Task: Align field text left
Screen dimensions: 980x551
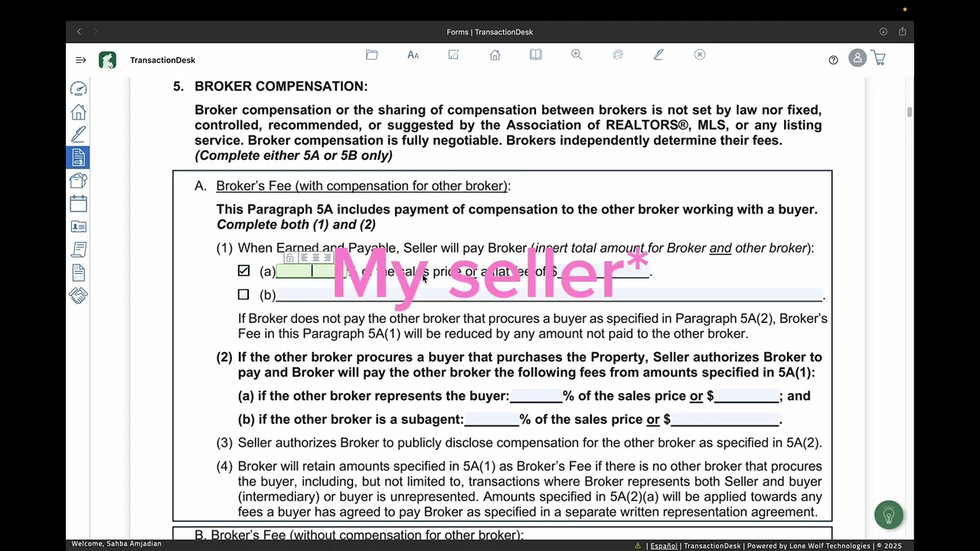Action: coord(304,258)
